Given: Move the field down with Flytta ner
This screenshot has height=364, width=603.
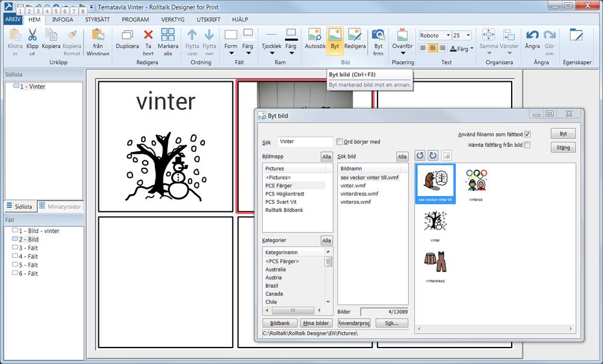Looking at the screenshot, I should tap(209, 41).
